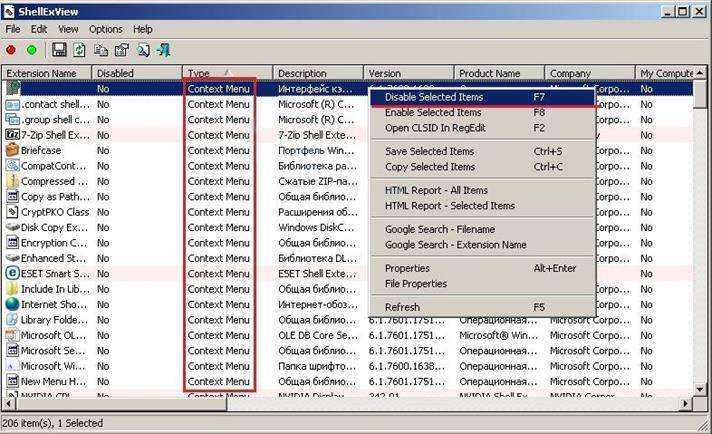This screenshot has width=712, height=434.
Task: Open Properties via the toolbar icon
Action: (122, 49)
